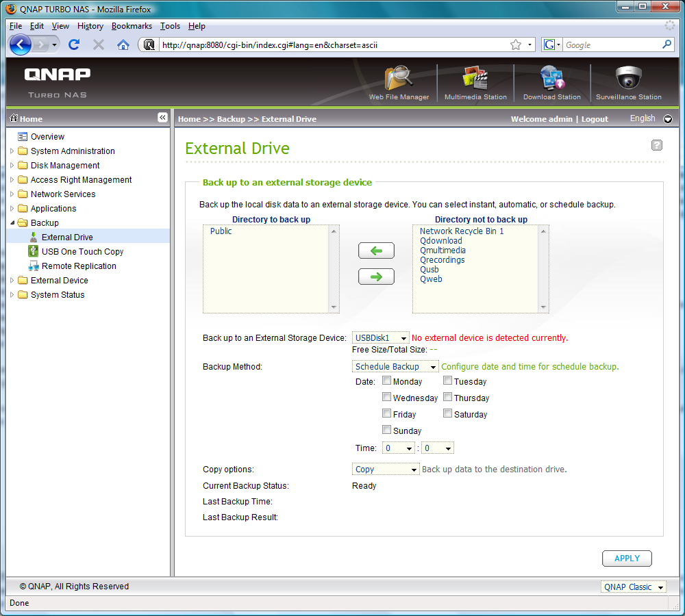Move directory to back up list with left arrow
Screen dimensions: 685x616
[x=376, y=251]
